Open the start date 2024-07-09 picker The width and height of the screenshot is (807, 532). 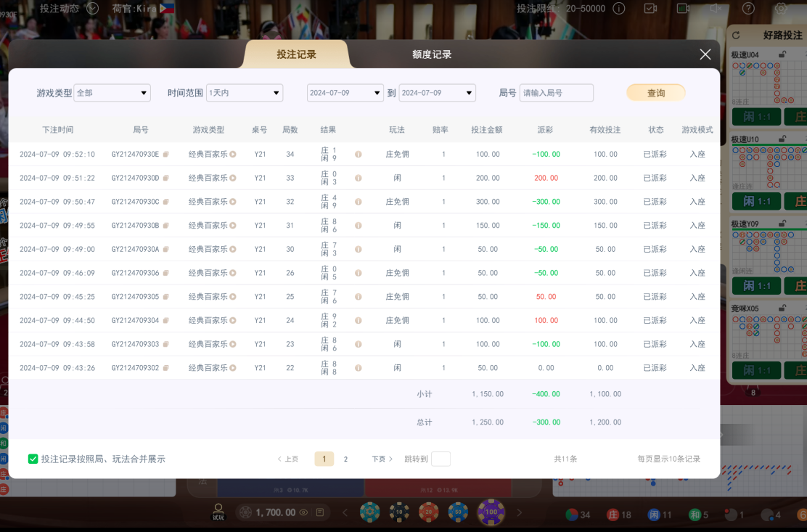345,93
